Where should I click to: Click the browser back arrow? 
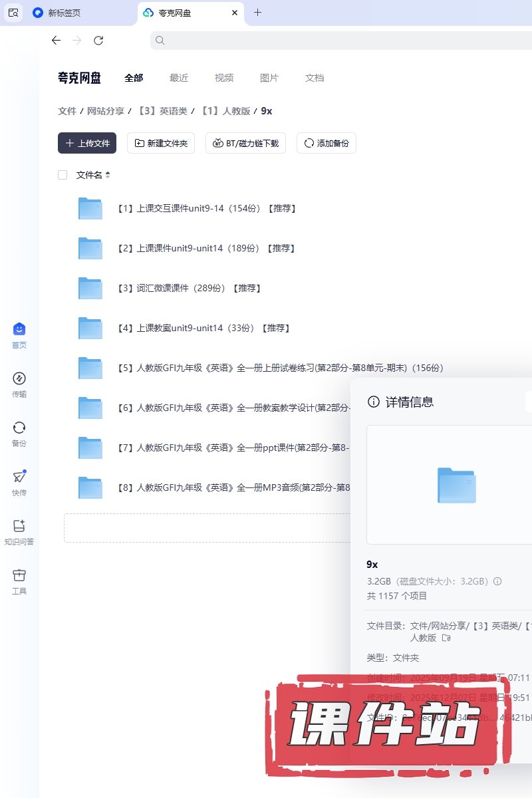click(x=56, y=41)
